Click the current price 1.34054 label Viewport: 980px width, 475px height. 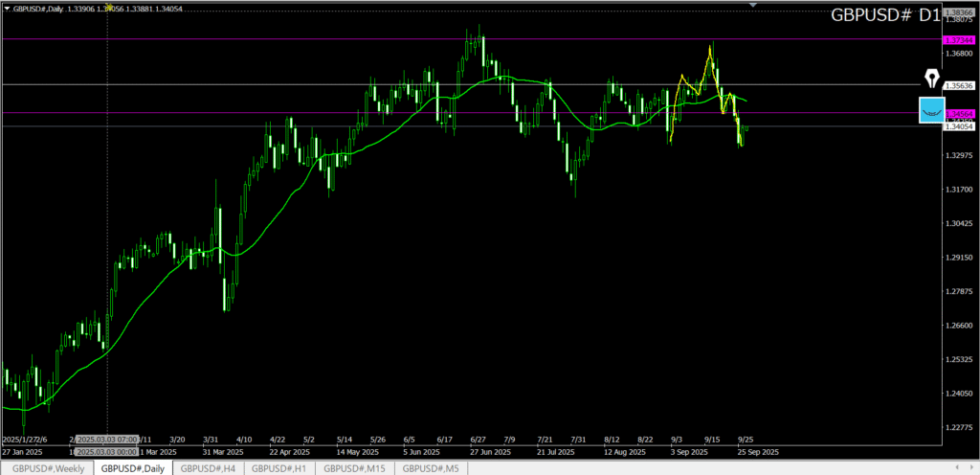coord(958,126)
